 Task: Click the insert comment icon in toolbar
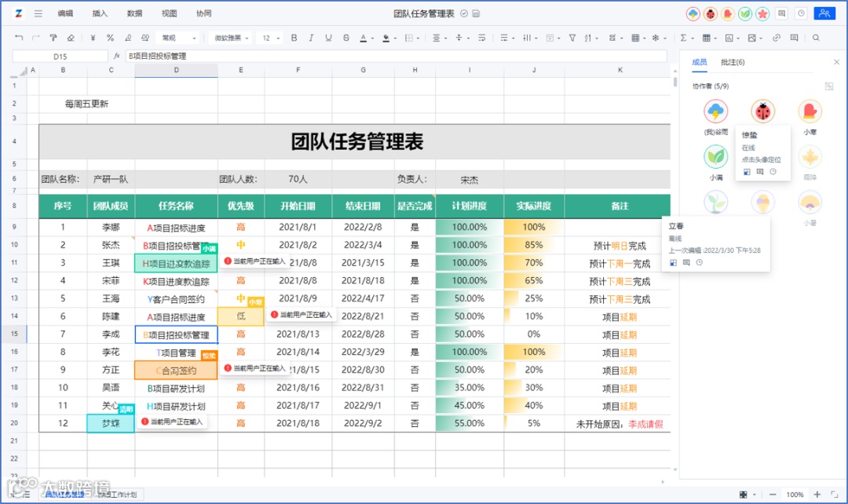[794, 38]
